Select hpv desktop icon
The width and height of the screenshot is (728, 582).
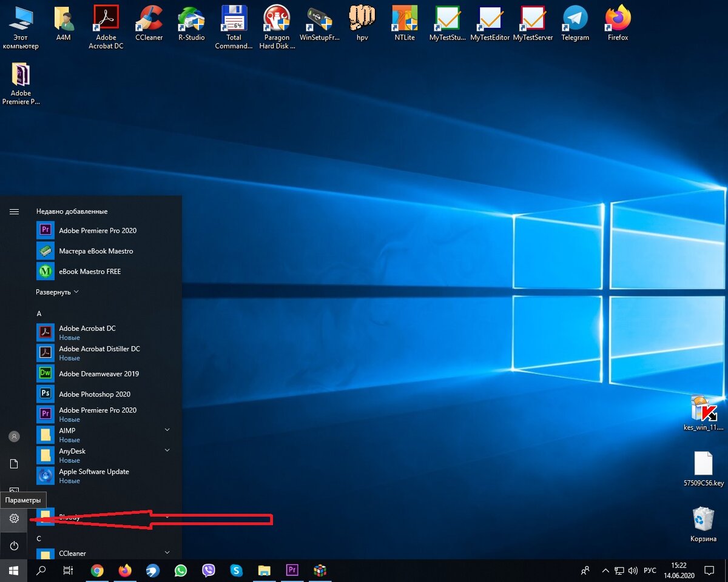coord(362,24)
